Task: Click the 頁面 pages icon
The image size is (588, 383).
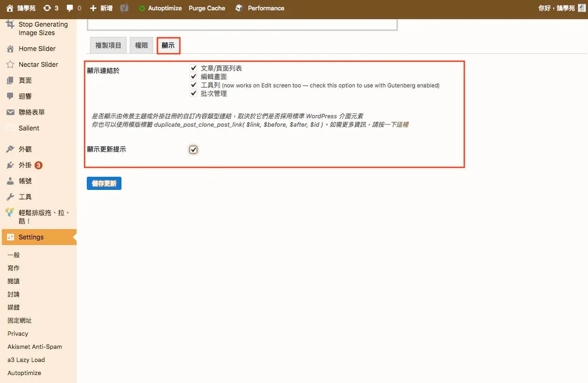Action: (10, 80)
